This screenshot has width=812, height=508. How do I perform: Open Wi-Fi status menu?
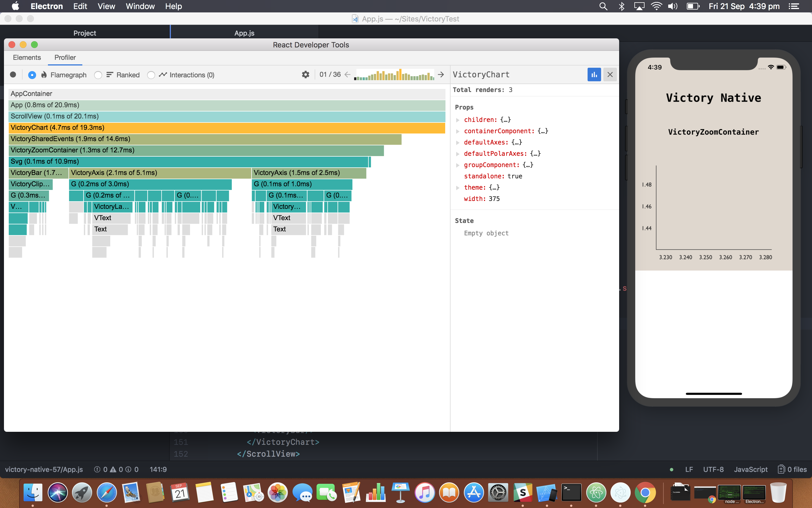656,6
